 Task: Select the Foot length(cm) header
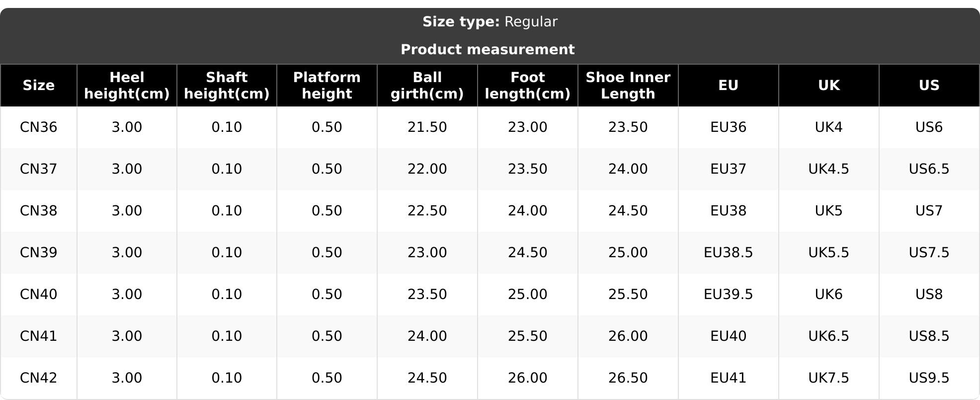click(527, 86)
